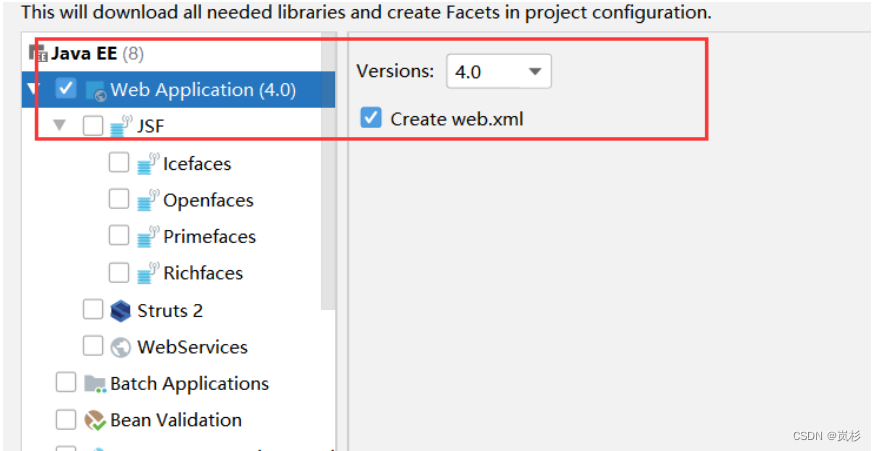Image resolution: width=876 pixels, height=451 pixels.
Task: Enable the Struts 2 checkbox
Action: coord(93,310)
